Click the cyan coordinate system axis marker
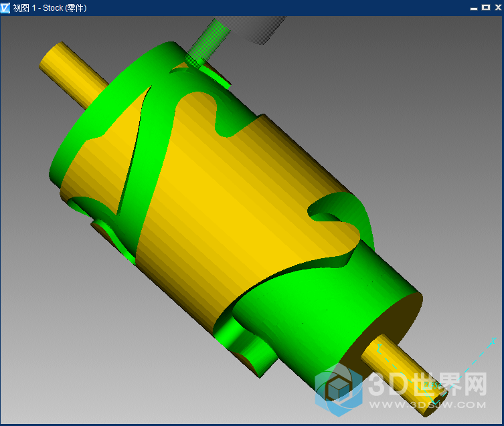The image size is (504, 426). click(x=437, y=371)
